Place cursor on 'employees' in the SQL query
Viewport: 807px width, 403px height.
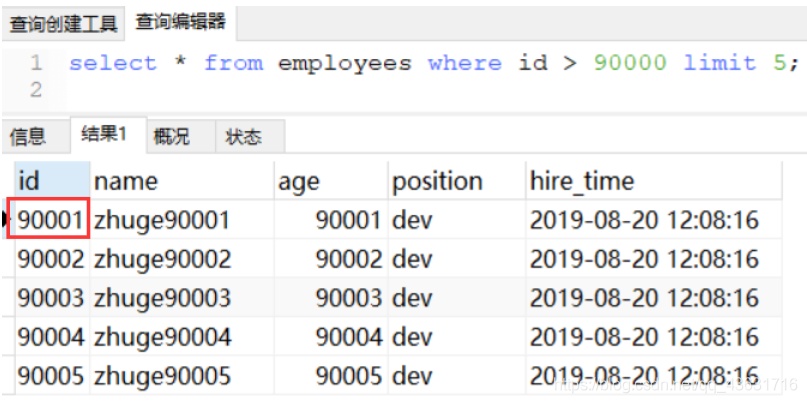[344, 63]
